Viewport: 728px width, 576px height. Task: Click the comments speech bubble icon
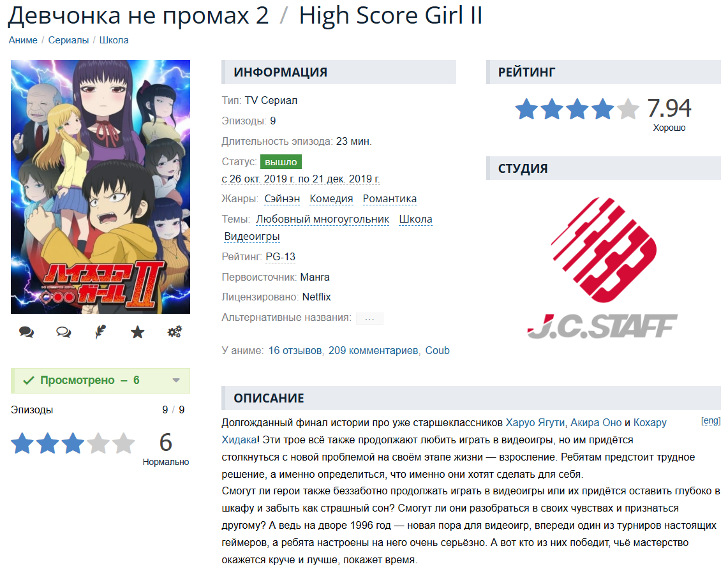pyautogui.click(x=26, y=332)
